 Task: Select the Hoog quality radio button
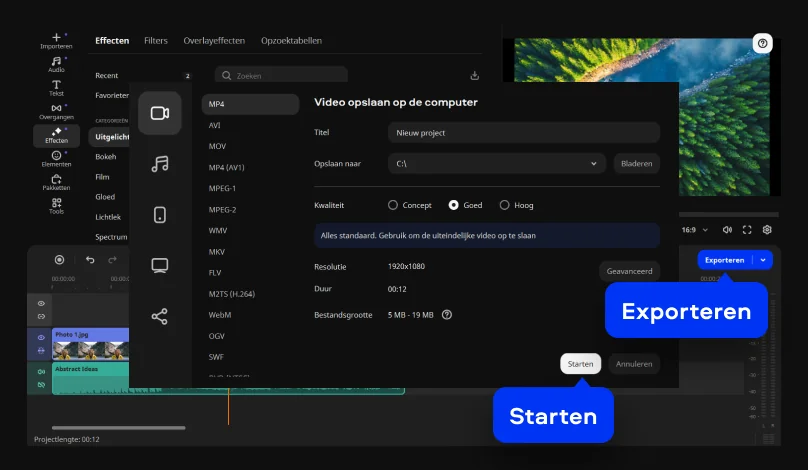(x=504, y=205)
